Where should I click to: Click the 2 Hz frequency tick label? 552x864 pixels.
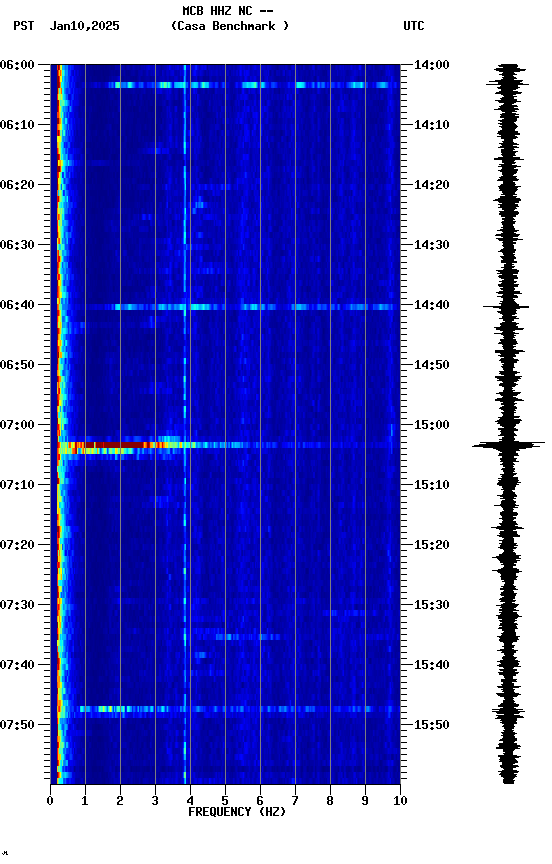(120, 801)
